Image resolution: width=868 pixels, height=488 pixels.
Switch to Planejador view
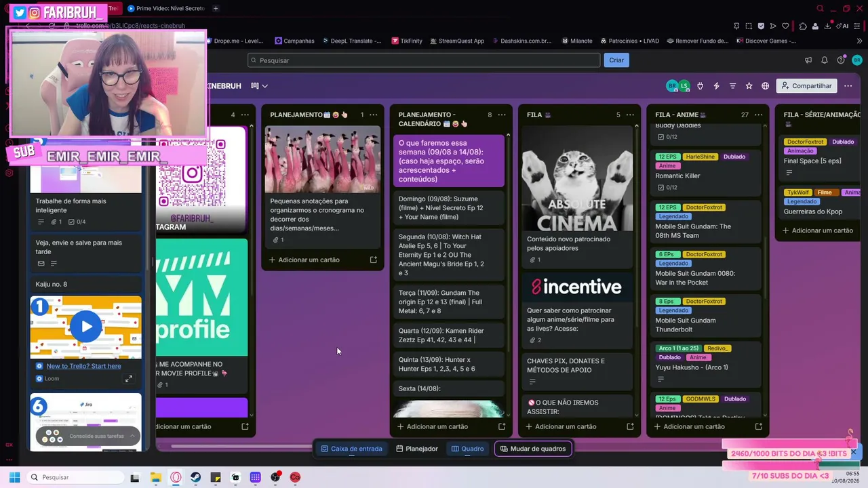pos(417,449)
